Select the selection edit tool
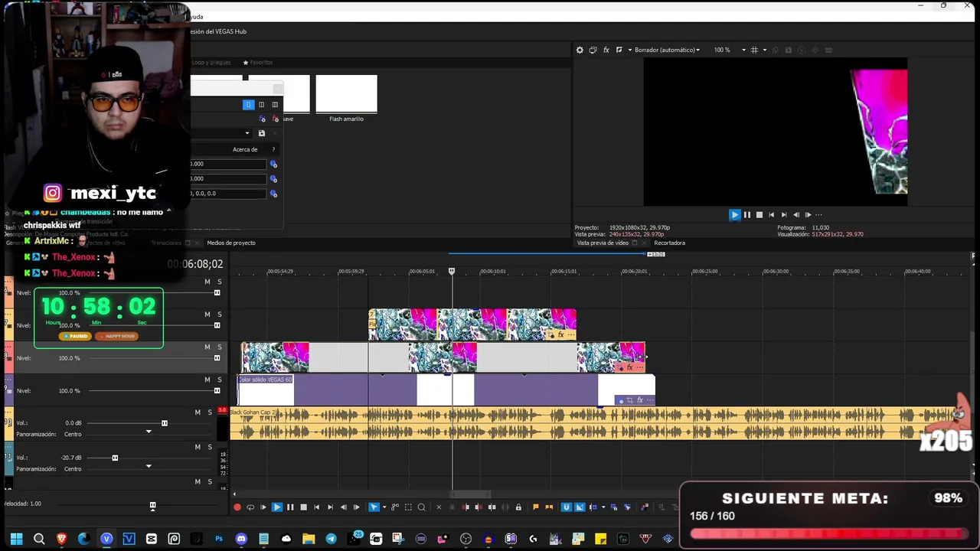 pyautogui.click(x=408, y=507)
